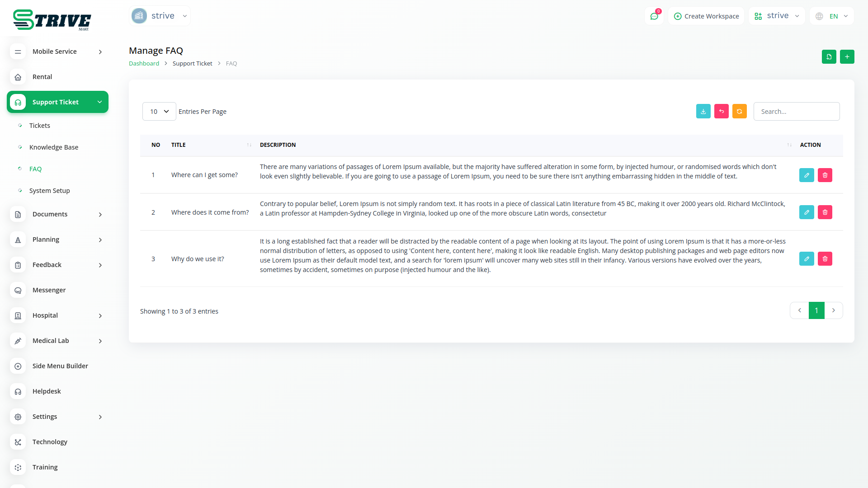Screen dimensions: 868x488
Task: Open the EN language dropdown
Action: coord(832,16)
